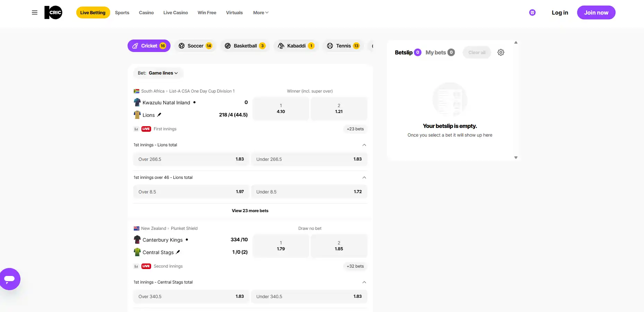Pick Kwazulu Natal Inland winner odds 4.10
The height and width of the screenshot is (312, 644).
[x=281, y=109]
